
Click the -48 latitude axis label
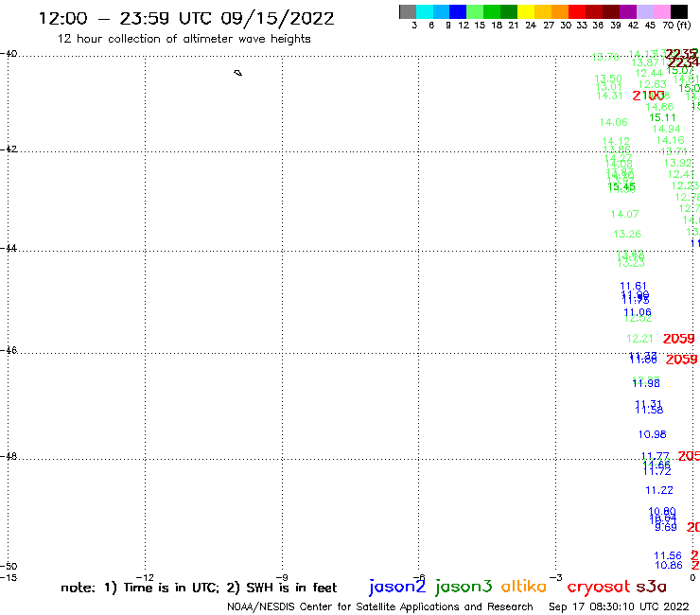coord(9,456)
